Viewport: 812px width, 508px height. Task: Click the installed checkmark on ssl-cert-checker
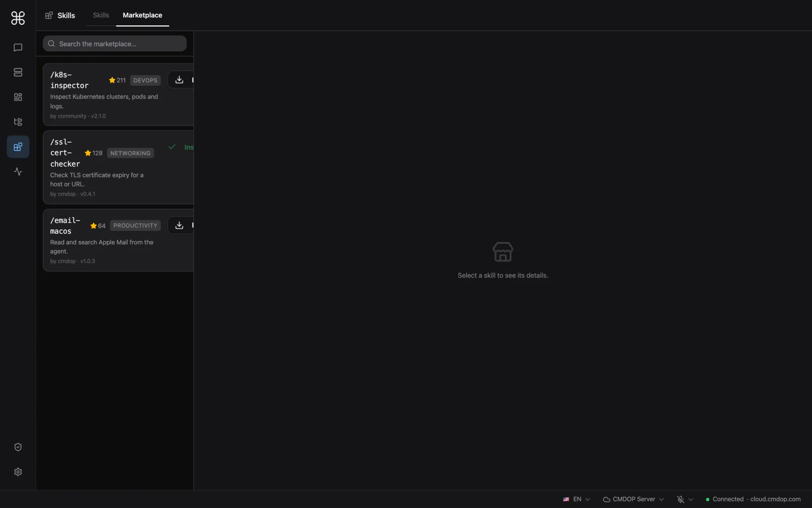[x=172, y=147]
